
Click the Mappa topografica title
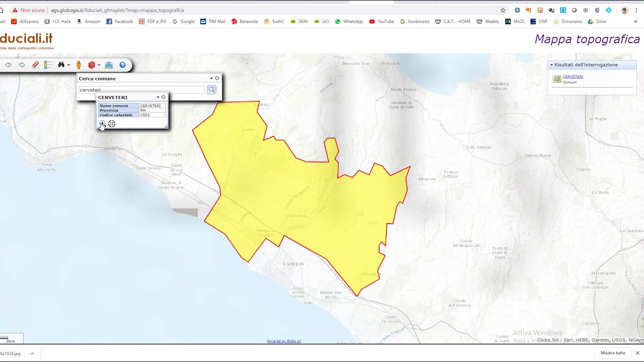coord(587,39)
